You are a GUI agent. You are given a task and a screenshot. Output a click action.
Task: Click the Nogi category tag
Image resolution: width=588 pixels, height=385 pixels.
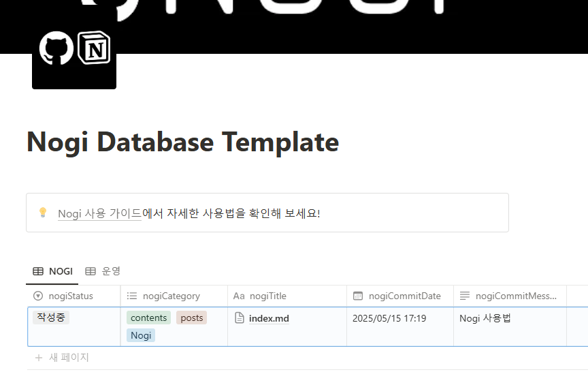[x=141, y=335]
